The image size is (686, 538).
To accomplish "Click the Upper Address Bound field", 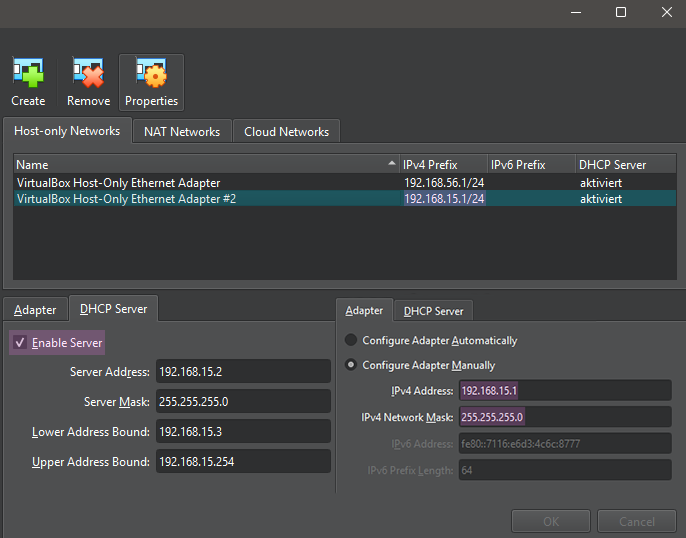I will 243,461.
